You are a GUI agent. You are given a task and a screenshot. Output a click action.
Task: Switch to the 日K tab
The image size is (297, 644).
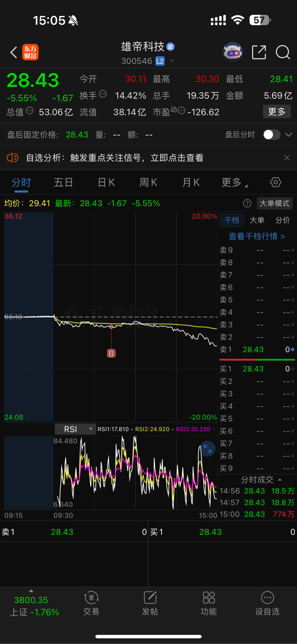click(106, 182)
